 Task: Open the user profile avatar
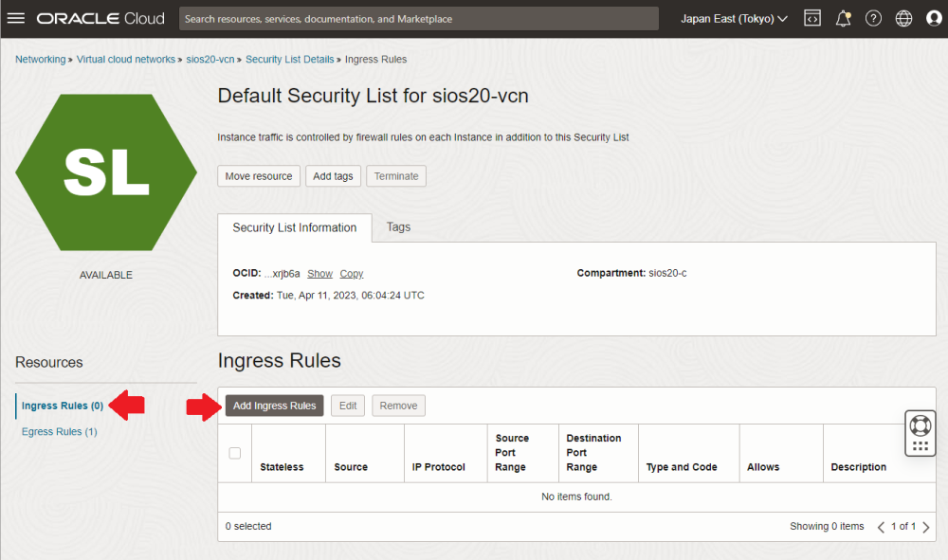[934, 19]
